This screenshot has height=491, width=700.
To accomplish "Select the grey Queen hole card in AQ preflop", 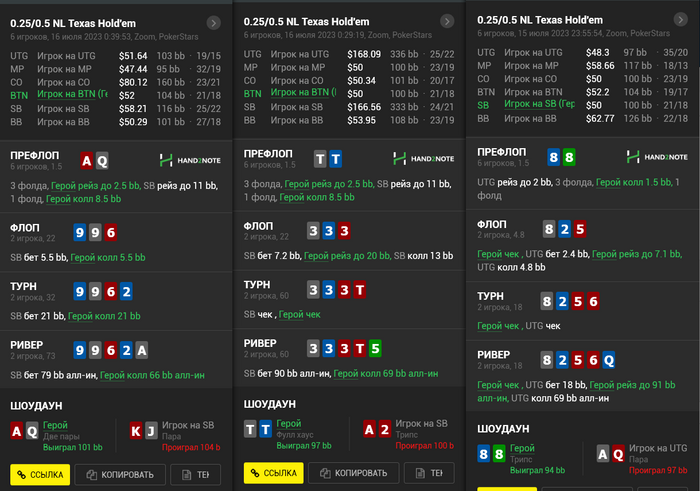I will (x=102, y=161).
